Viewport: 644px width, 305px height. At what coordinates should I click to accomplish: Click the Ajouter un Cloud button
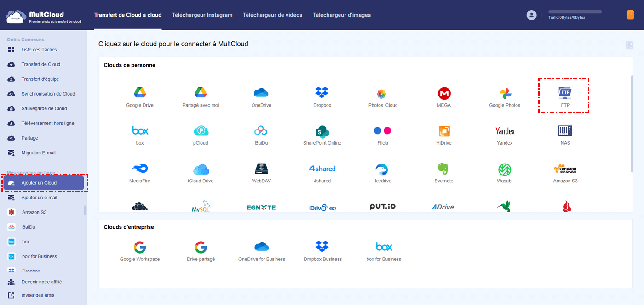[43, 183]
